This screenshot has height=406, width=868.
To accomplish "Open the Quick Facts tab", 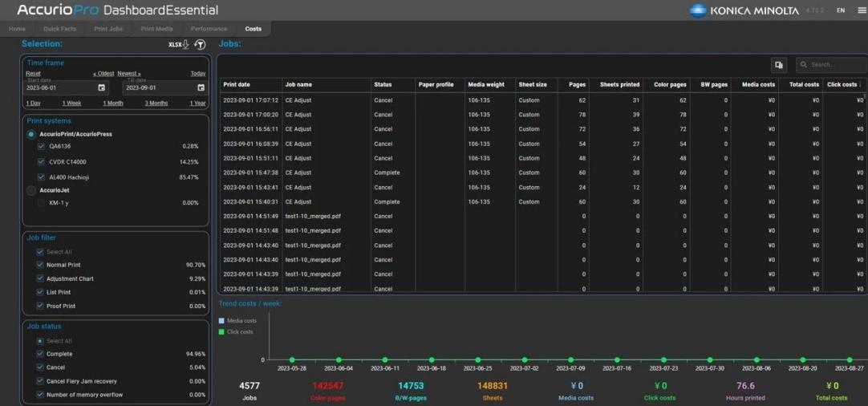I will [x=60, y=29].
